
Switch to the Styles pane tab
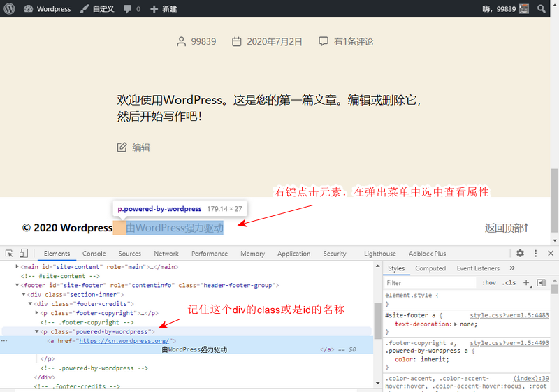(x=396, y=268)
